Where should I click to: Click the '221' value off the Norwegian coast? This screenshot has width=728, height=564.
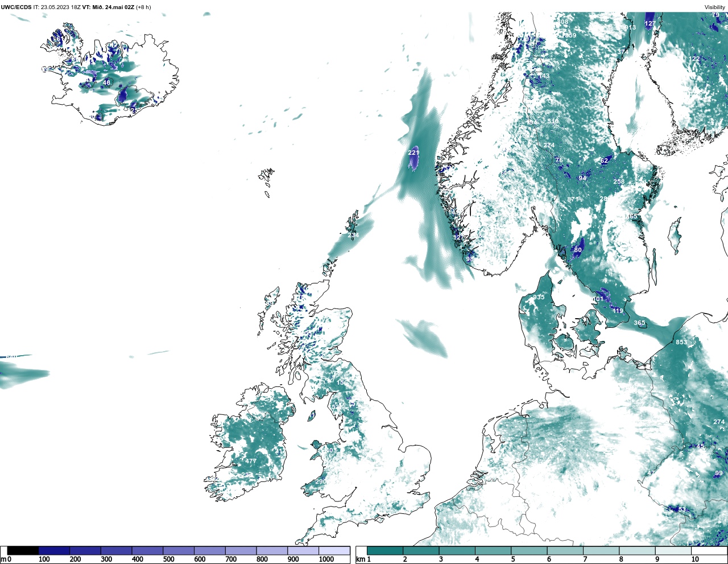click(x=413, y=153)
